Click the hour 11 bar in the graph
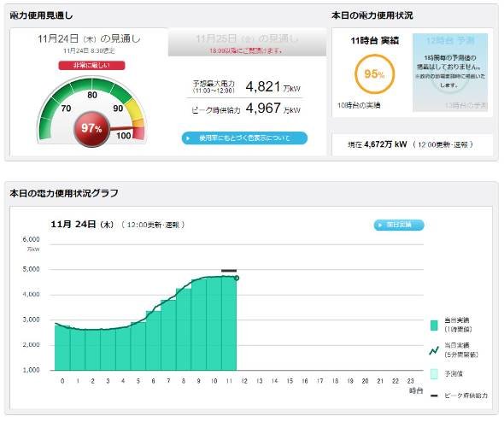The height and width of the screenshot is (422, 504). (229, 323)
